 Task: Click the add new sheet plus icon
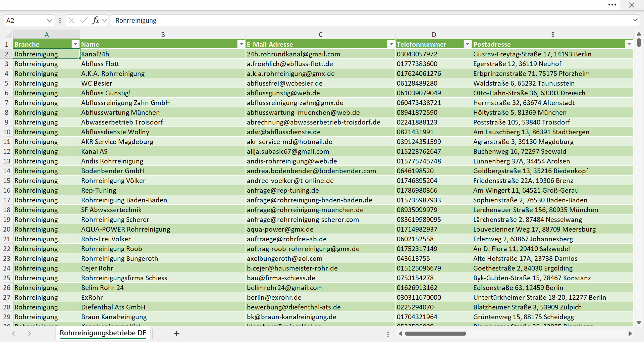tap(176, 333)
